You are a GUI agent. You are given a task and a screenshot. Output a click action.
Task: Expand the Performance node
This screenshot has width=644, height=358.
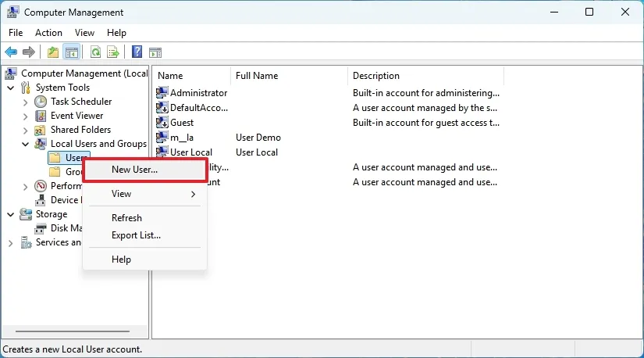click(26, 186)
